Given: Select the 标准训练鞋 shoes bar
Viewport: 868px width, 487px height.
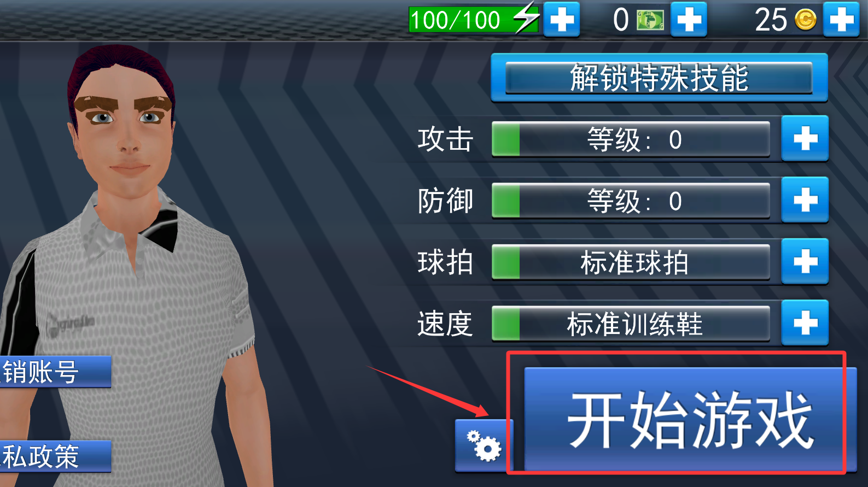Looking at the screenshot, I should click(631, 324).
